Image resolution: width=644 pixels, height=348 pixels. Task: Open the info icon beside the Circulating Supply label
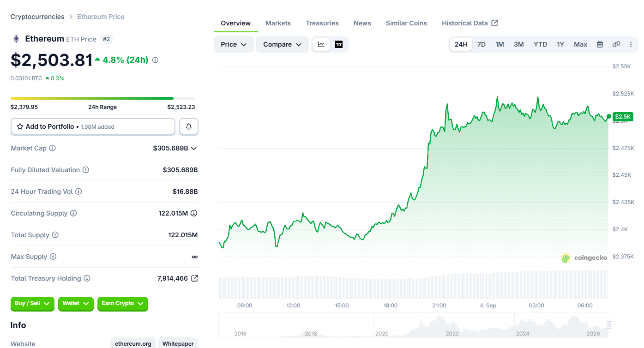click(73, 213)
